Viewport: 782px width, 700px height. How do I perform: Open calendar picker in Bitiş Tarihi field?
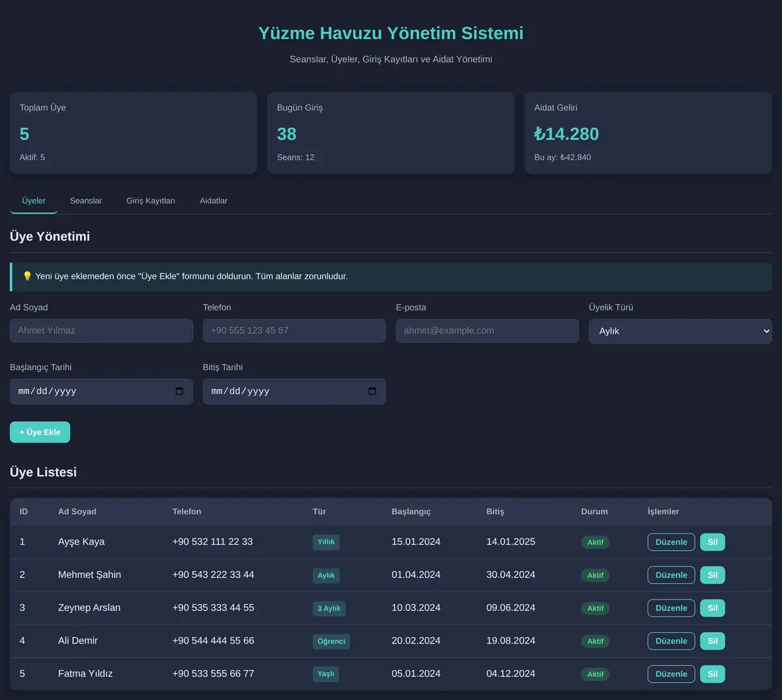(x=372, y=391)
